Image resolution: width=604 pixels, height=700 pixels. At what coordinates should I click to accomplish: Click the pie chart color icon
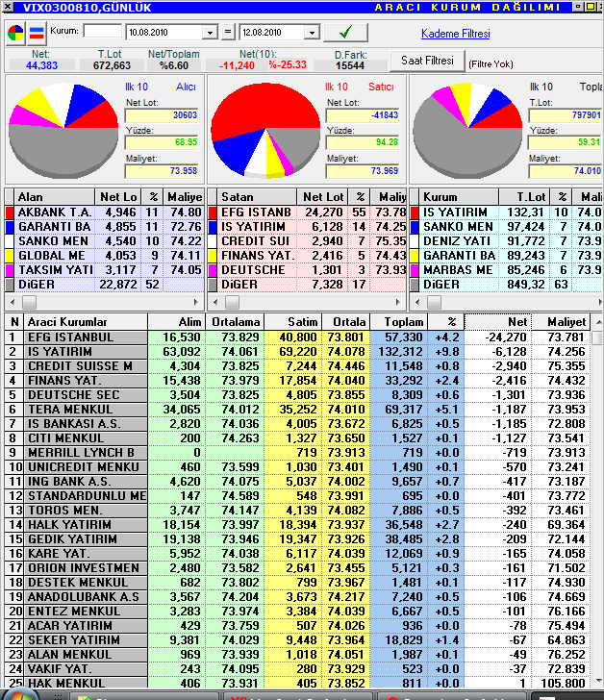15,34
